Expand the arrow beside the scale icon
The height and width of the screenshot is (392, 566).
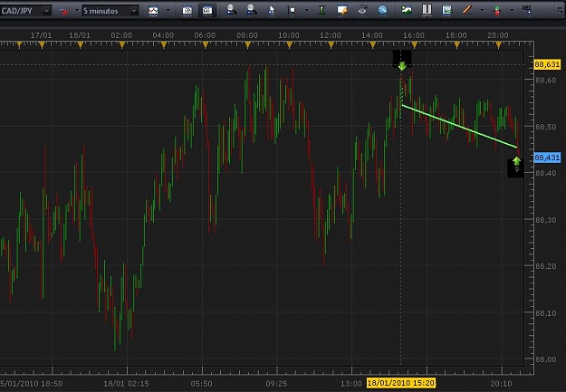tap(307, 11)
